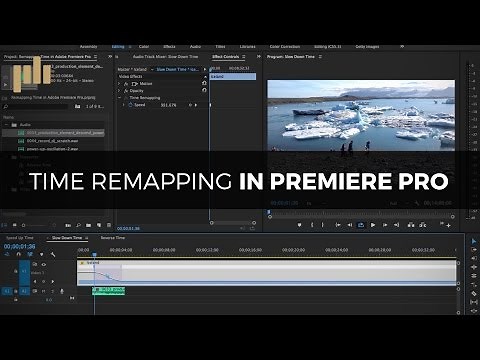The width and height of the screenshot is (480, 360).
Task: Click the Find magnifier icon in Project panel footer
Action: pos(78,225)
